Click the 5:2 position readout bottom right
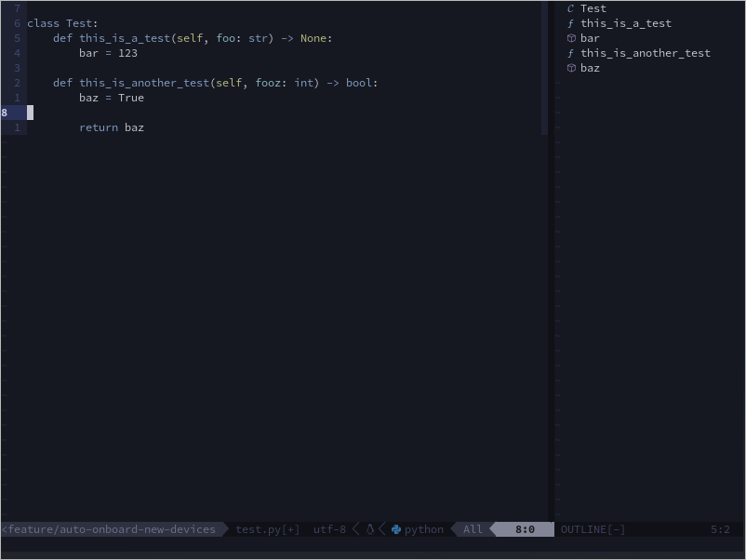Screen dimensions: 746x560 [x=721, y=529]
